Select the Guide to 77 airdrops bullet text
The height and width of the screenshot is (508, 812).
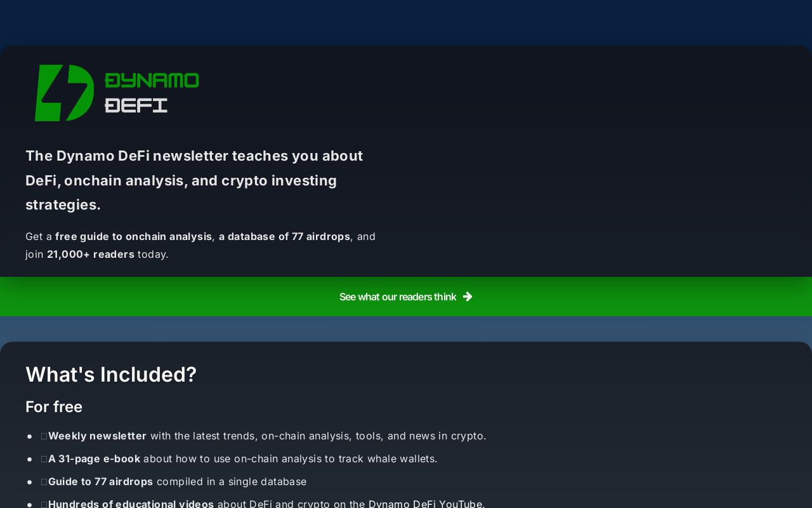[x=100, y=481]
